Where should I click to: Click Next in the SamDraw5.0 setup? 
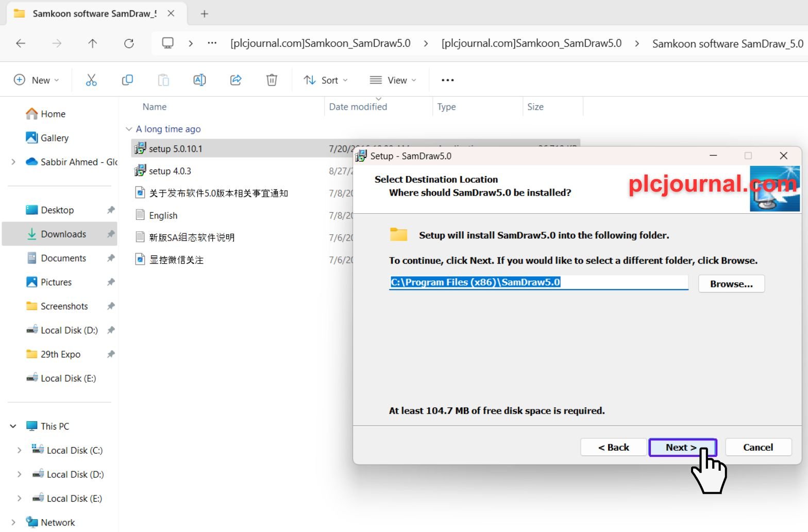pos(682,448)
